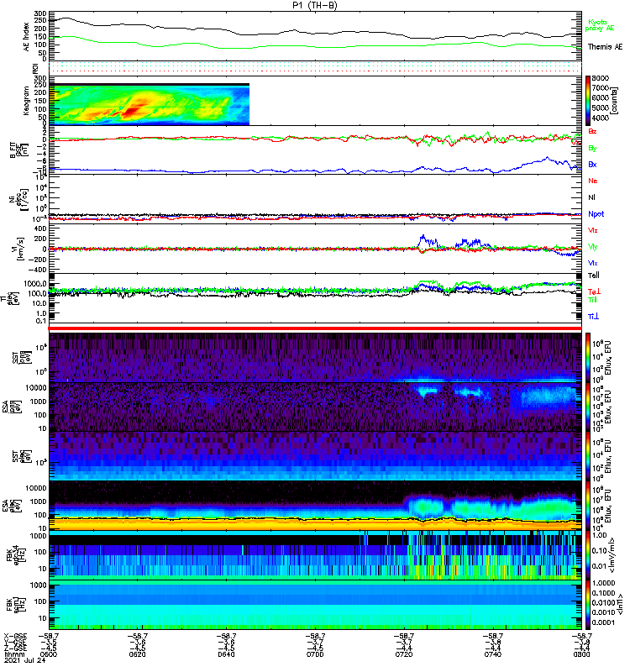Select the red "Bz" legend label
The width and height of the screenshot is (630, 672).
(592, 131)
